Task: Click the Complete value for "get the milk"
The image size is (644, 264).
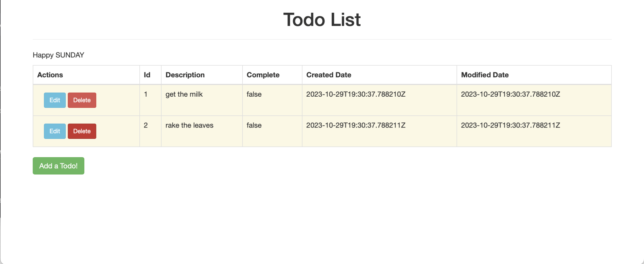Action: point(254,94)
